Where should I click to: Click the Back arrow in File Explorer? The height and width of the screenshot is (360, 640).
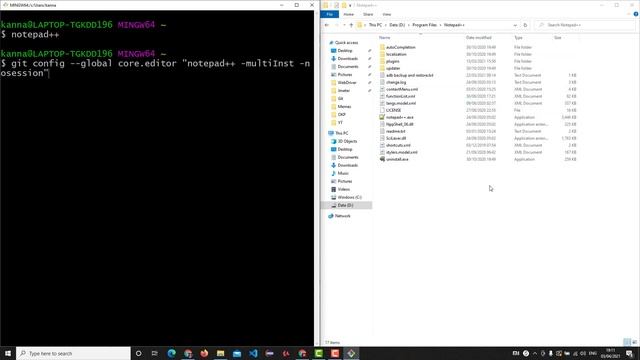(327, 25)
